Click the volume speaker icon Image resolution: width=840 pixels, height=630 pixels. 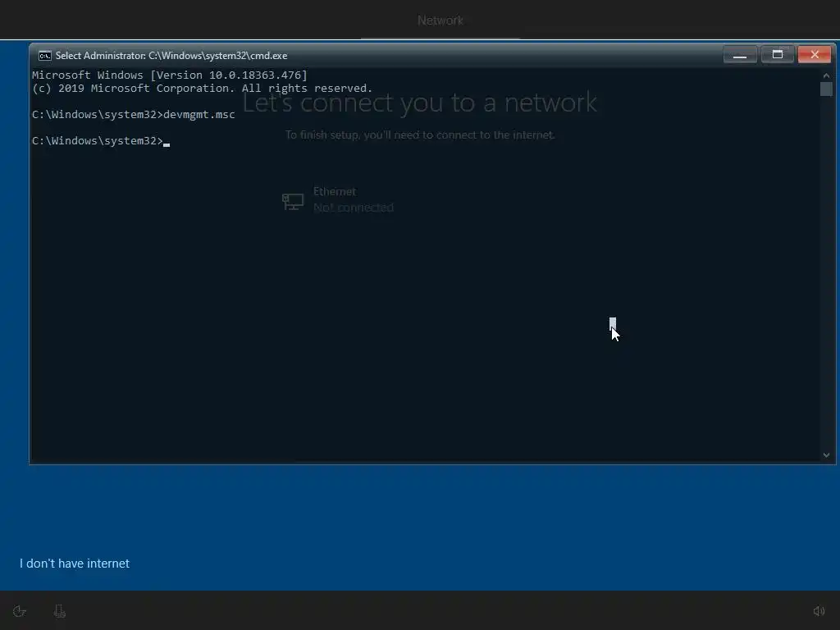pos(819,610)
